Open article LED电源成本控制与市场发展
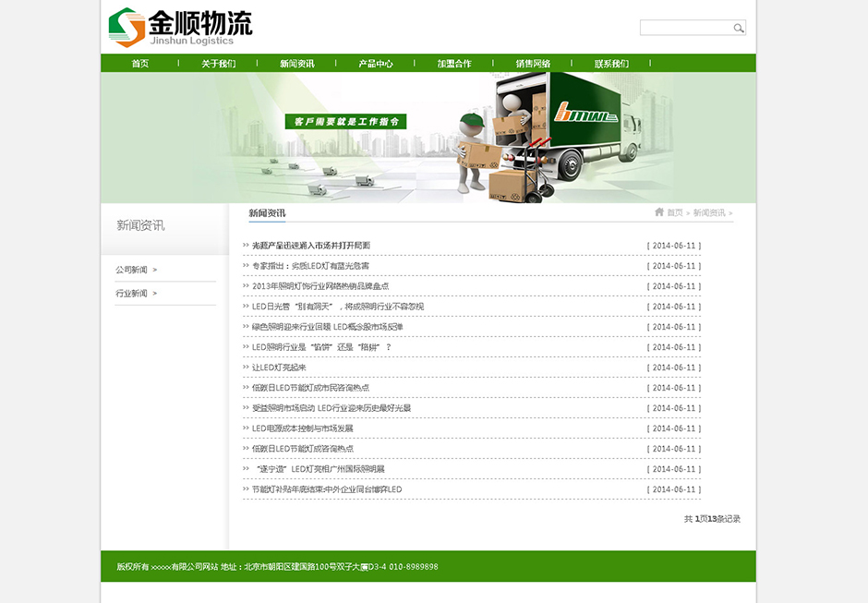868x603 pixels. coord(302,428)
